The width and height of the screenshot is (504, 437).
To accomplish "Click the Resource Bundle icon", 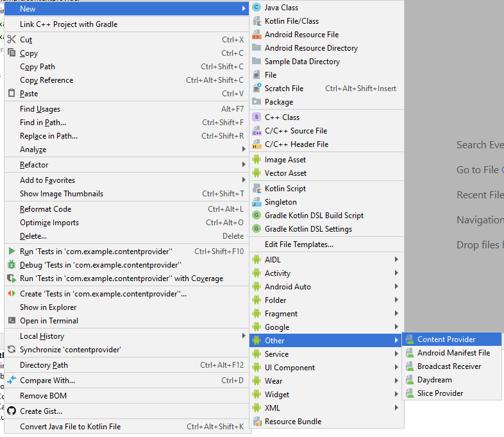I will click(x=257, y=422).
